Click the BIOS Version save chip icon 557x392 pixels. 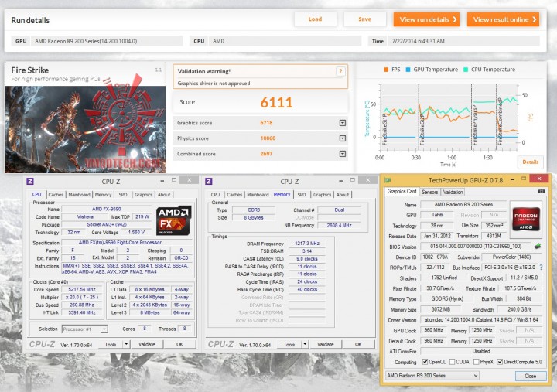point(538,246)
